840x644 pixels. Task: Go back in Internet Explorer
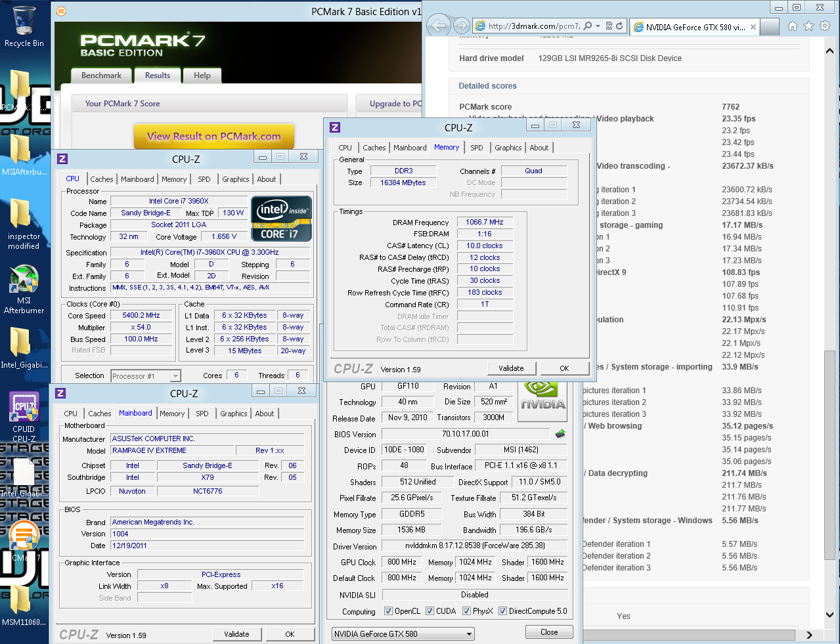439,26
